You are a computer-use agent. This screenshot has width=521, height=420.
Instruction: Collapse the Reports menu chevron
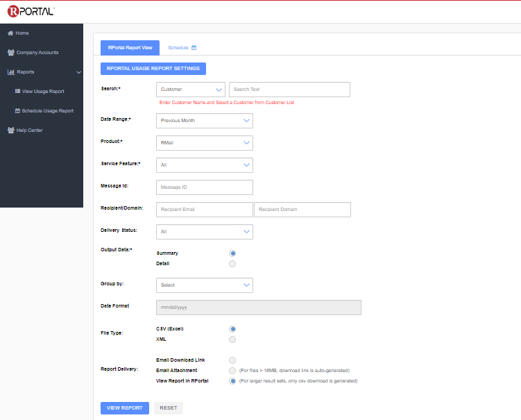click(x=79, y=72)
